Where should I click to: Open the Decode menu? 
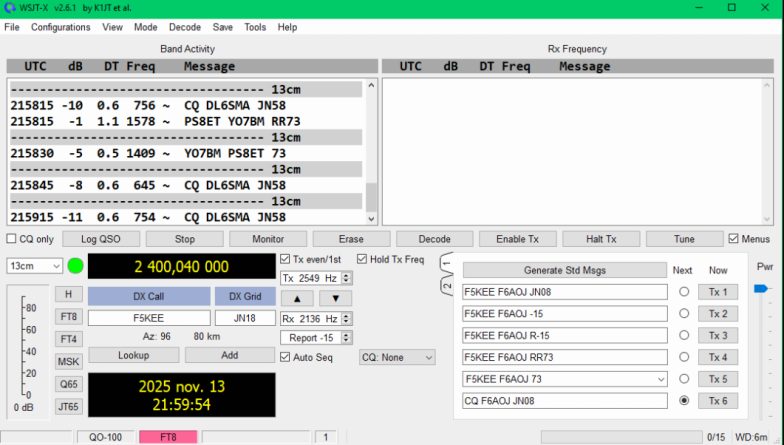(x=184, y=27)
